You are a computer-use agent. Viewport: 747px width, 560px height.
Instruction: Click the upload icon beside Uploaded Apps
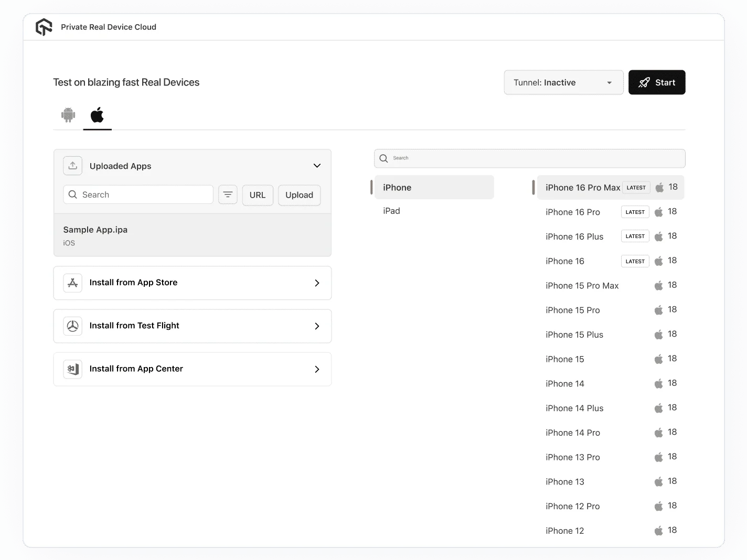click(72, 166)
